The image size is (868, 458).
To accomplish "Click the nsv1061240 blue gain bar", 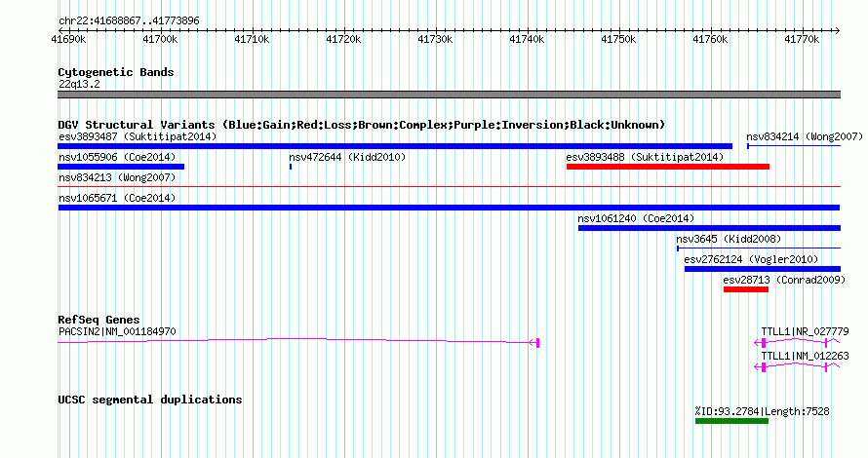I will [709, 228].
